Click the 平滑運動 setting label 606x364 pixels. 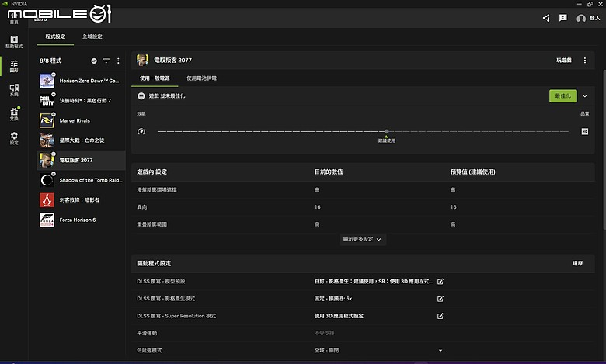pyautogui.click(x=147, y=333)
